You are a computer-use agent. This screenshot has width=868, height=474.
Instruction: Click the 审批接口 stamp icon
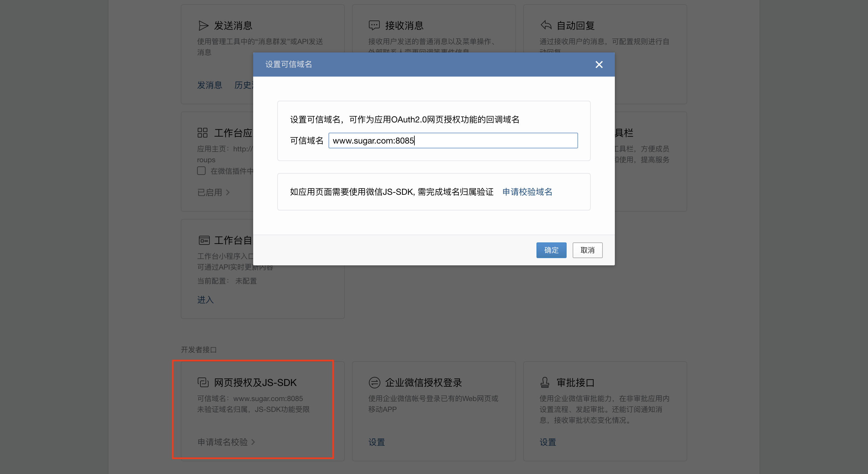coord(545,382)
